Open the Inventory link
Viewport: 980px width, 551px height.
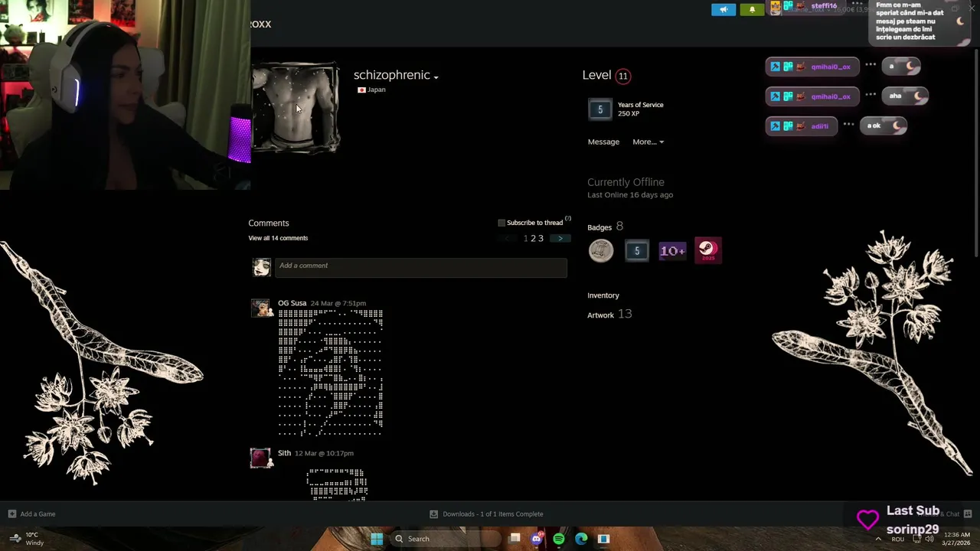click(603, 295)
